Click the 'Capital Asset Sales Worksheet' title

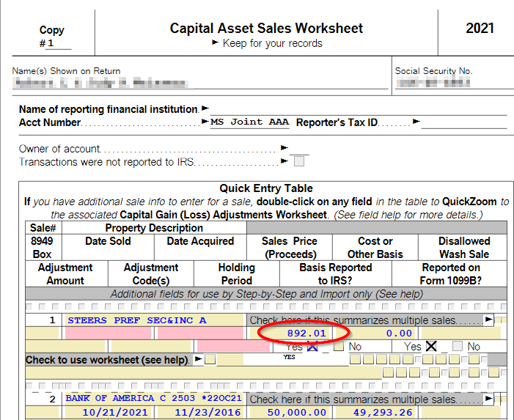pyautogui.click(x=266, y=28)
